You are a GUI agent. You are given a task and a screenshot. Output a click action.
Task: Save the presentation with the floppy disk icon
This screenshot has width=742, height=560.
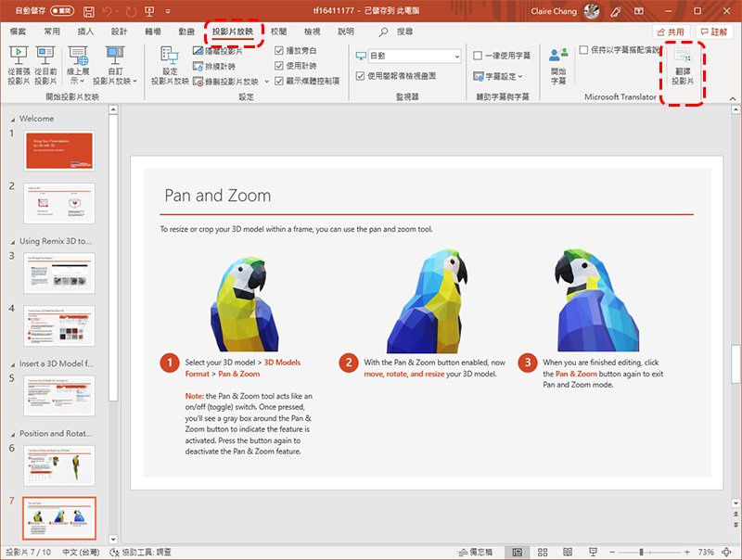click(88, 11)
